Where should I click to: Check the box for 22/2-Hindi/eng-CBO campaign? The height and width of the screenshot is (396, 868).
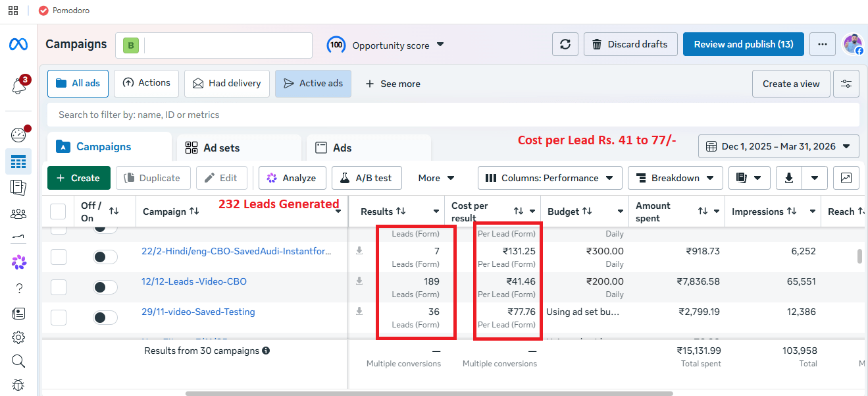(59, 257)
